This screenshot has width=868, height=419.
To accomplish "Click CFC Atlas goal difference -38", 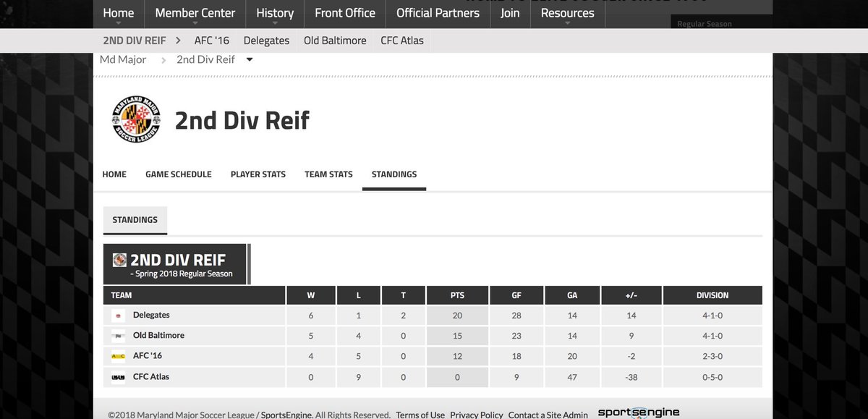I will tap(631, 377).
